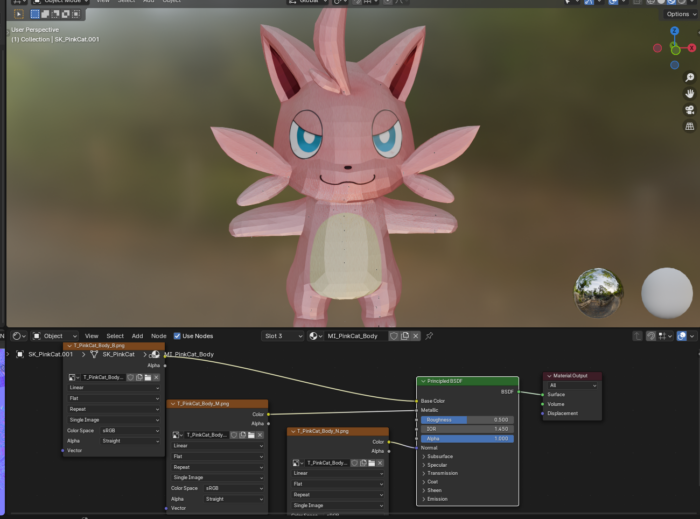Choose the set new selection mode icon

tap(35, 14)
